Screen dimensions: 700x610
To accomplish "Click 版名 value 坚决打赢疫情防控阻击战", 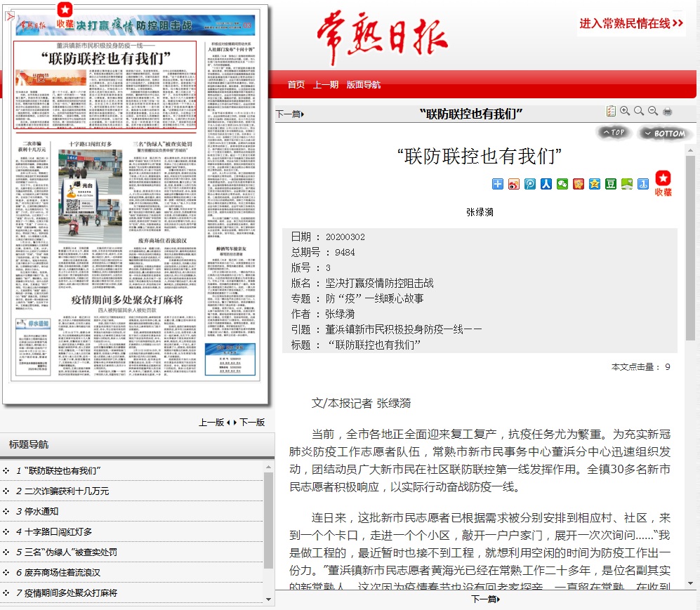I will tap(379, 283).
